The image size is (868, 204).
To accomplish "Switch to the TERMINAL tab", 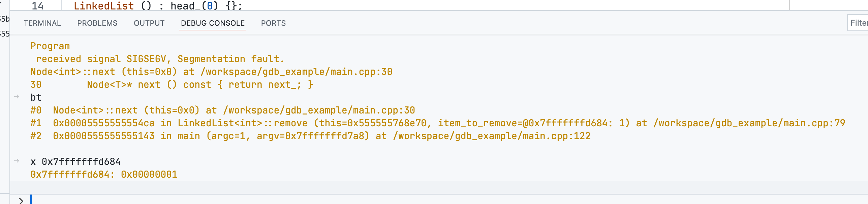I will click(x=42, y=23).
